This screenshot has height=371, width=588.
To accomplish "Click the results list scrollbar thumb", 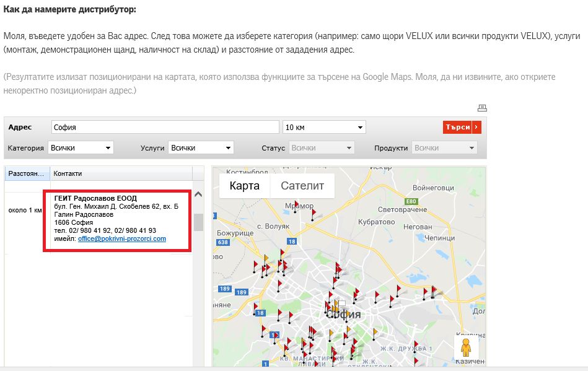I will pos(198,222).
